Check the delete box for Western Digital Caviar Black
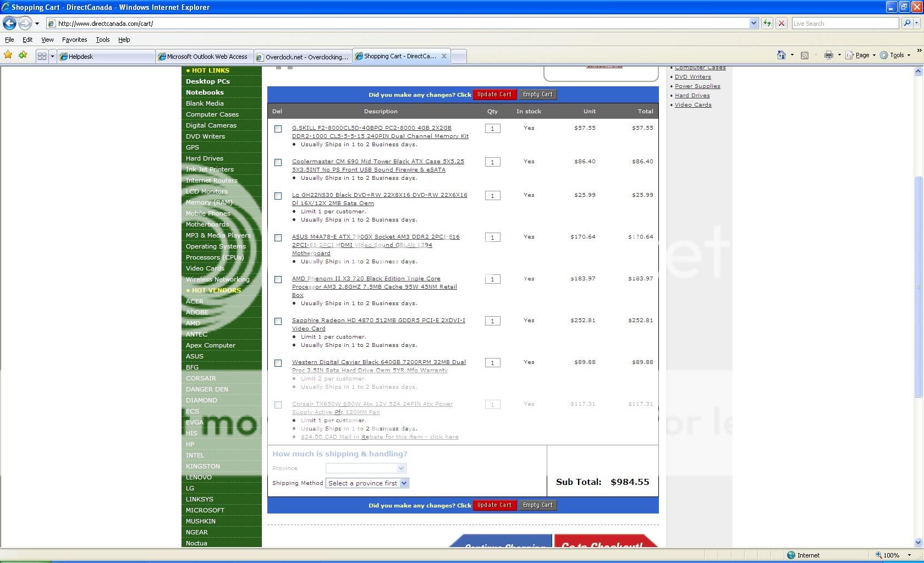This screenshot has width=924, height=563. (x=278, y=363)
